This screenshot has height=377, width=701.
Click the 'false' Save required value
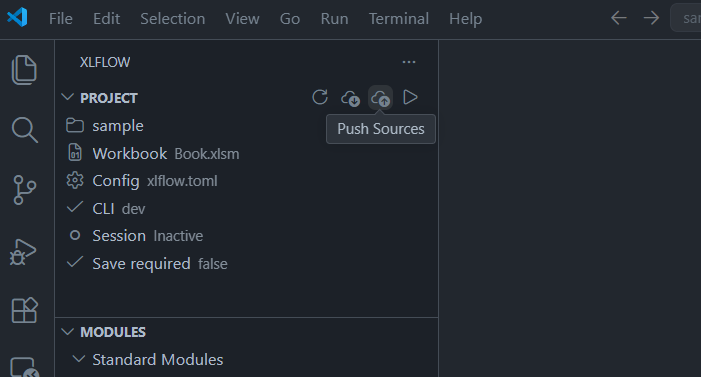click(x=213, y=264)
